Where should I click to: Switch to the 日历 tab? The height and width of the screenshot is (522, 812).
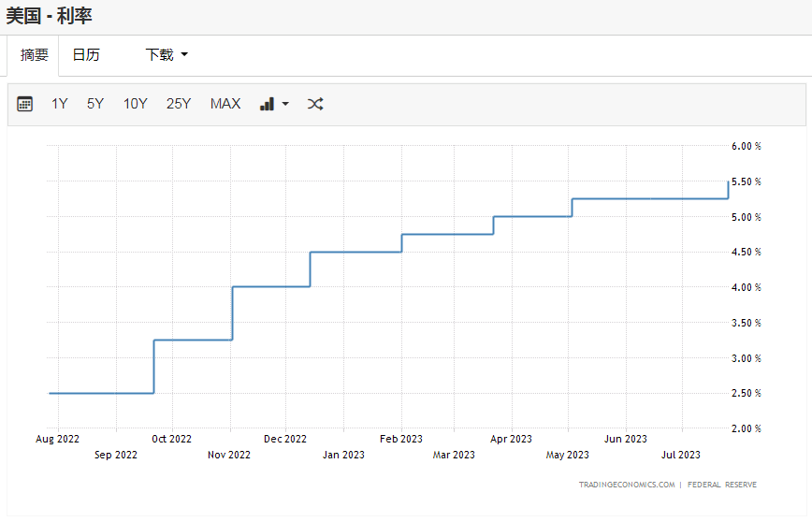(x=86, y=55)
